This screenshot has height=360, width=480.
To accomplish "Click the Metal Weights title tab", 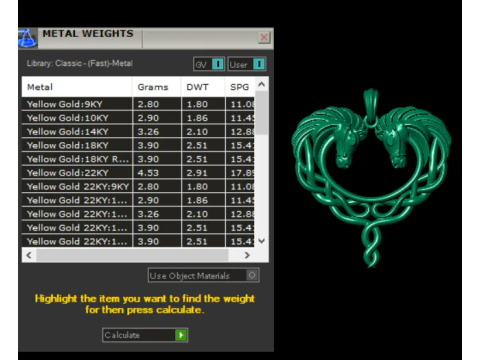I will 88,34.
